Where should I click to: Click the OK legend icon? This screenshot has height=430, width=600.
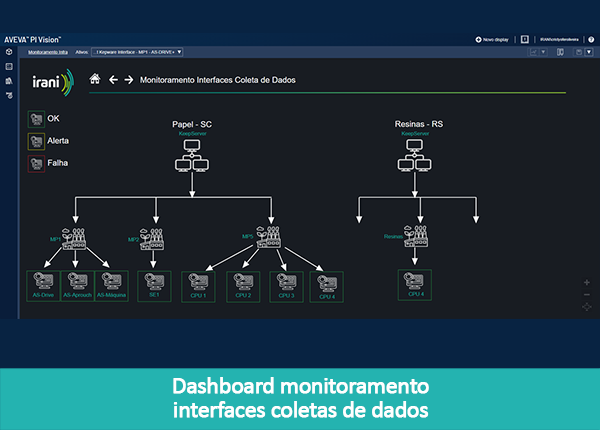coord(36,119)
